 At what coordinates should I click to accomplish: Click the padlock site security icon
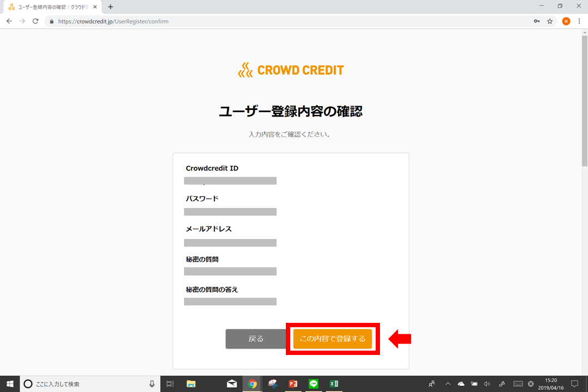(52, 21)
